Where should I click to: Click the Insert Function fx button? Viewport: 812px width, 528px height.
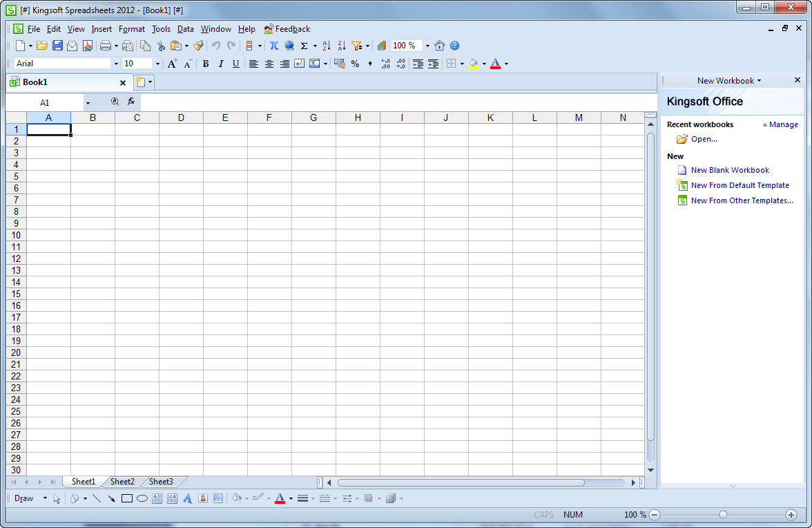tap(131, 102)
